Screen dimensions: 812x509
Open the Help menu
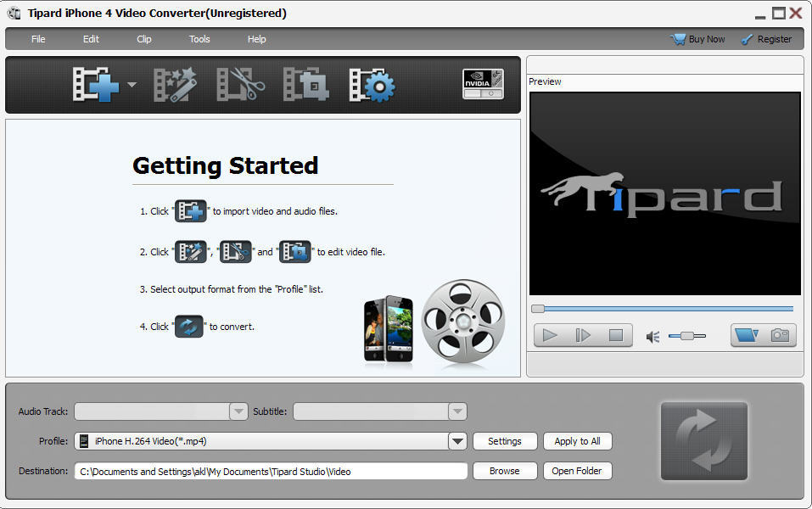click(256, 39)
